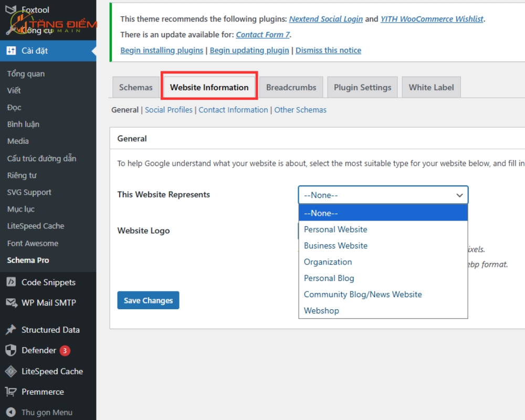Image resolution: width=525 pixels, height=420 pixels.
Task: Choose Webshop from the dropdown
Action: (383, 310)
